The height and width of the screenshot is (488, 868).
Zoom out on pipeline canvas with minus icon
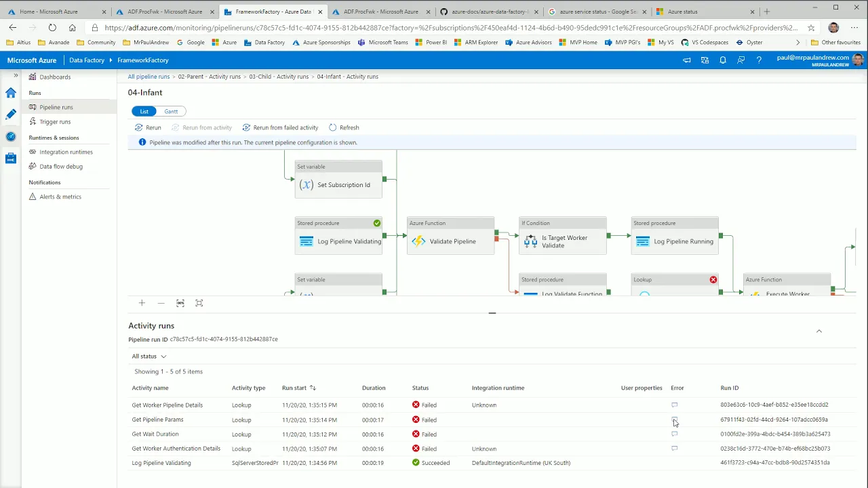[x=161, y=303]
